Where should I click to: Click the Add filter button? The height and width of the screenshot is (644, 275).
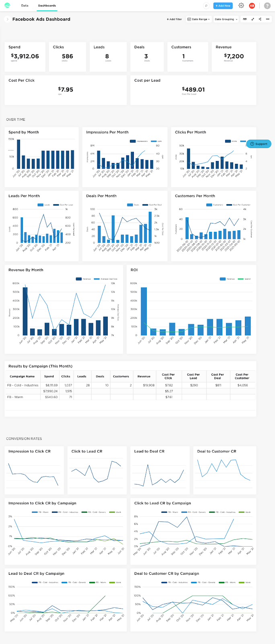(x=174, y=19)
